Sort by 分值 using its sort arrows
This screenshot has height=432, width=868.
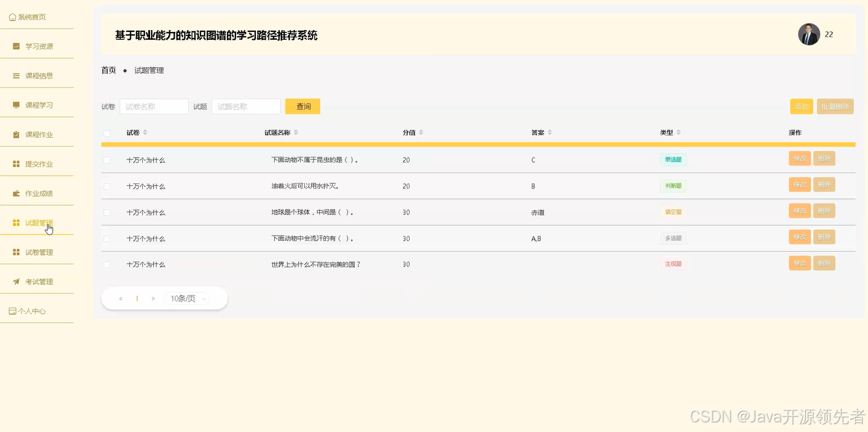click(x=422, y=132)
